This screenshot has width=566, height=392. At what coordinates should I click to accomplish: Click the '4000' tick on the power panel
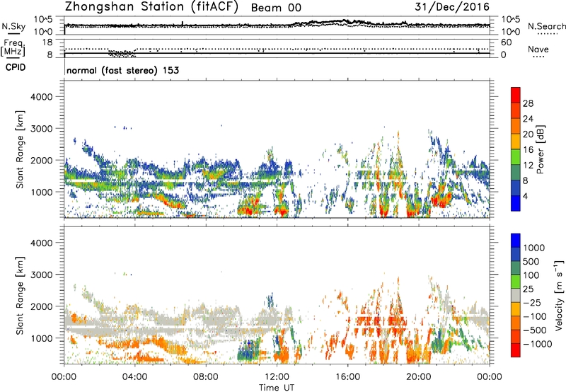pos(41,97)
